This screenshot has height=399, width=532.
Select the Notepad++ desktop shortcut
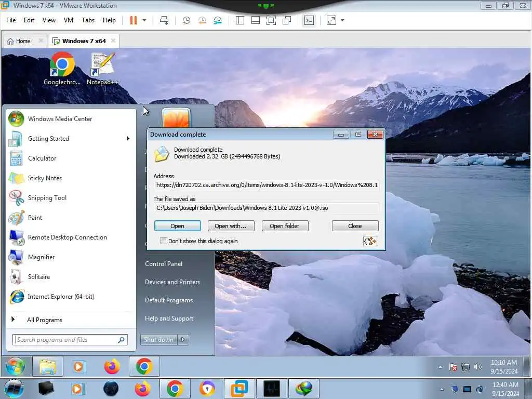click(x=102, y=68)
